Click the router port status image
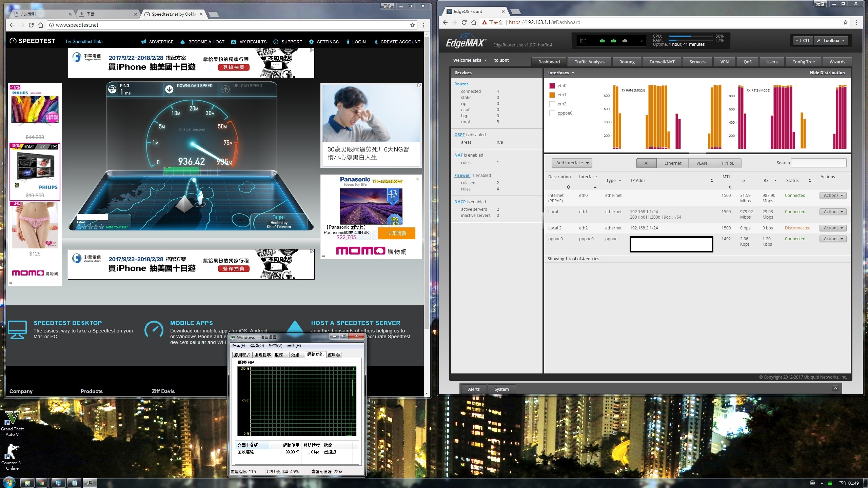This screenshot has height=488, width=868. pyautogui.click(x=611, y=41)
